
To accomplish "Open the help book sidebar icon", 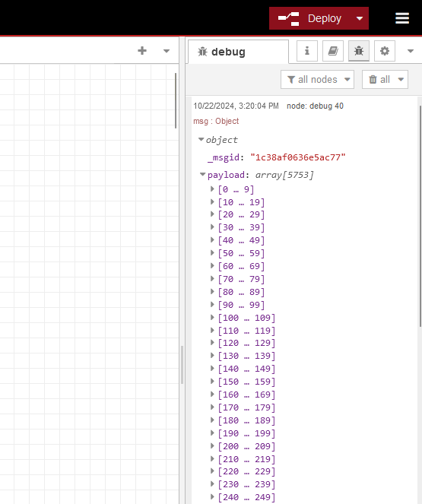I will [333, 51].
